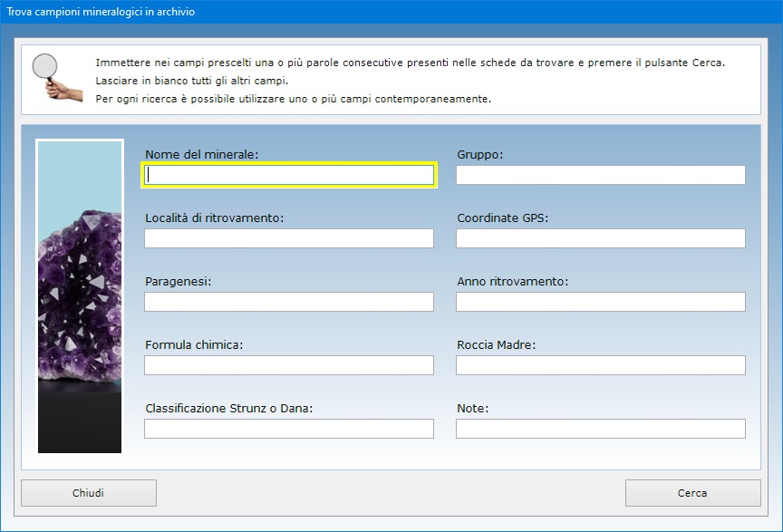Place cursor in Formula chimica field
The image size is (783, 532).
point(289,365)
